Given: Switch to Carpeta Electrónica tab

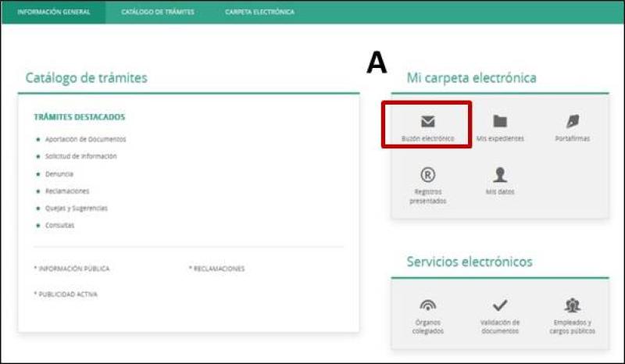Looking at the screenshot, I should tap(259, 12).
